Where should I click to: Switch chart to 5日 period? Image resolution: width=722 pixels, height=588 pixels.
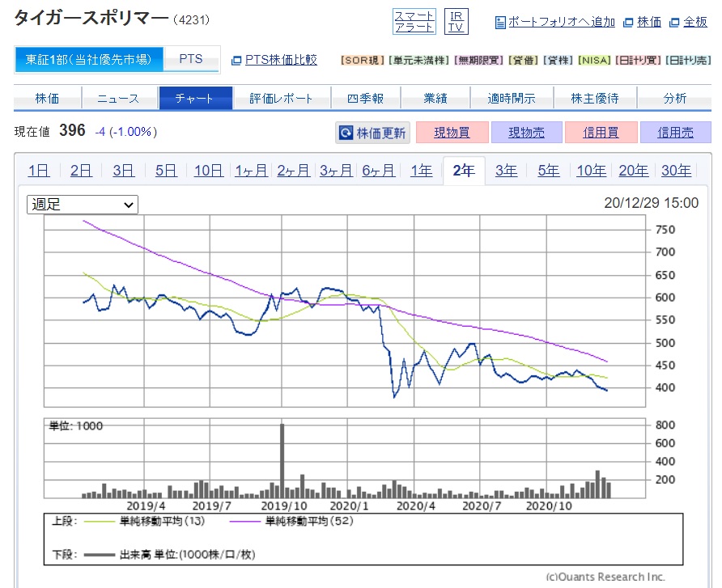165,170
